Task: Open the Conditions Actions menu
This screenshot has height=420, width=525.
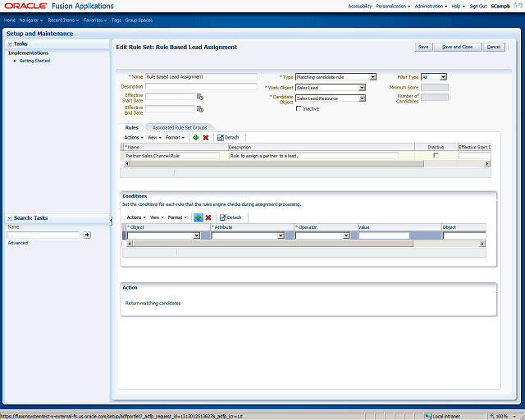Action: pos(136,217)
